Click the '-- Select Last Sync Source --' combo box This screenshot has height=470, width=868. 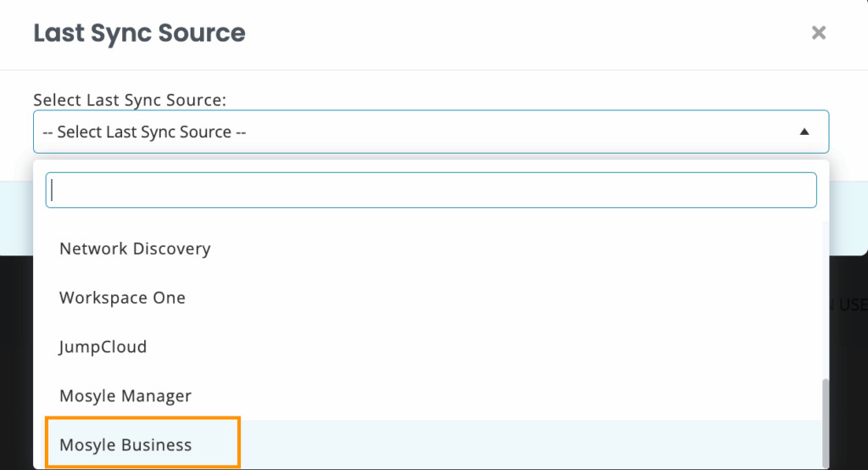click(x=431, y=131)
